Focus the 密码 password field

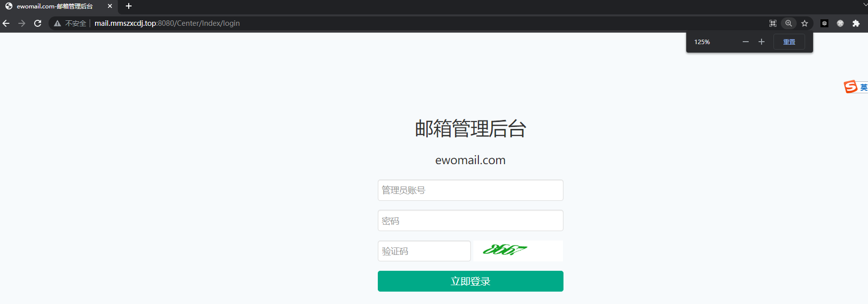(x=470, y=221)
